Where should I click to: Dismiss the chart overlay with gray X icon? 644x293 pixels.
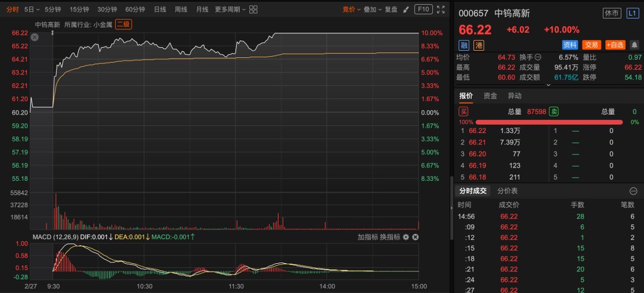35,37
